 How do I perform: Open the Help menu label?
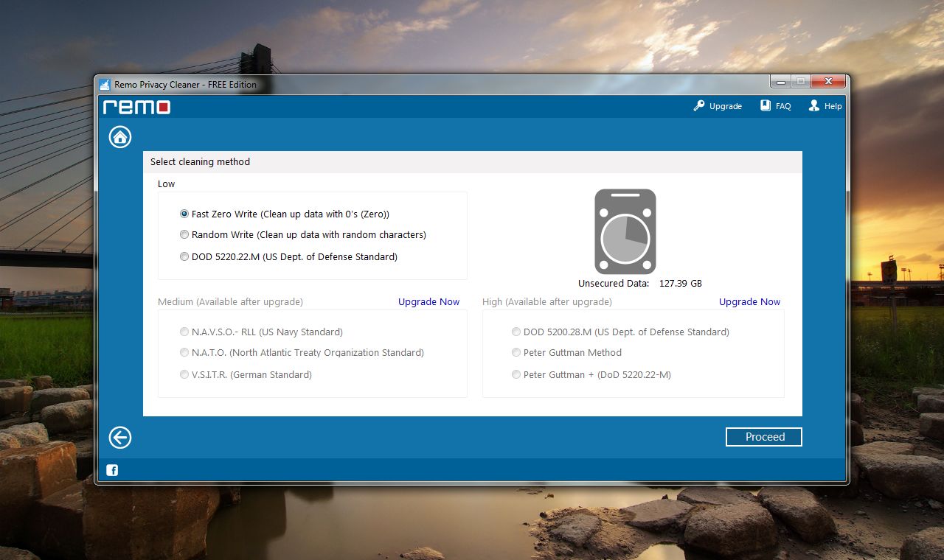click(833, 106)
